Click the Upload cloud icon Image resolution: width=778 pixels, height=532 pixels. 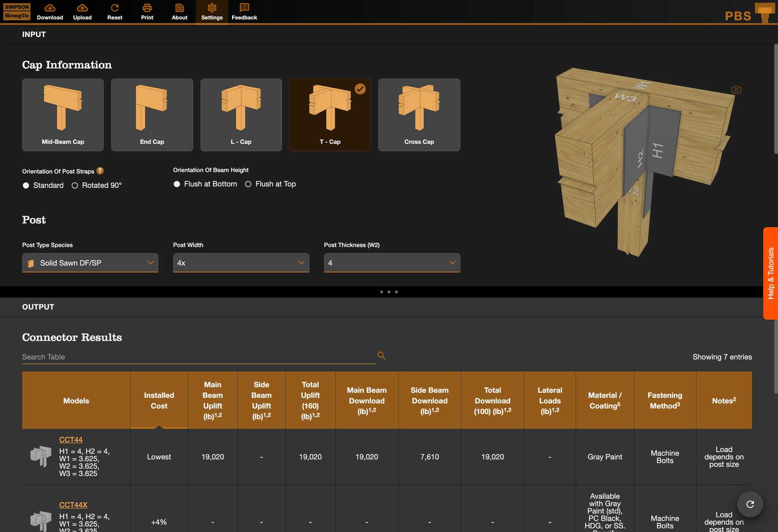coord(82,8)
